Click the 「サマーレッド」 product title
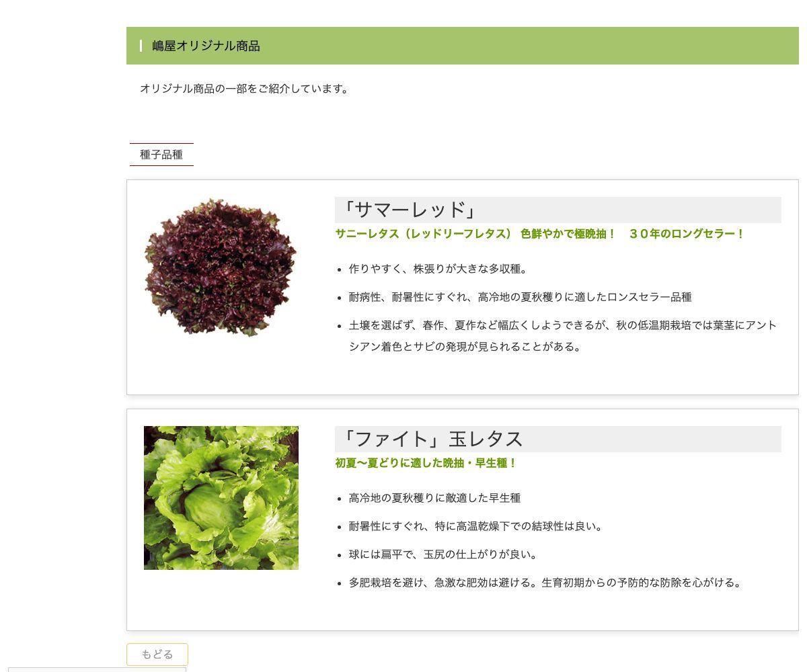Viewport: 807px width, 672px height. (x=409, y=210)
